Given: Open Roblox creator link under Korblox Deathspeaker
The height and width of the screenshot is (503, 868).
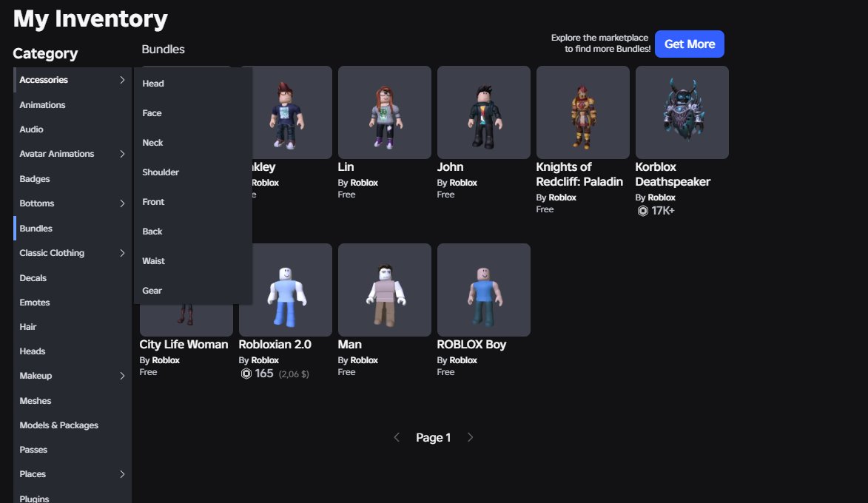Looking at the screenshot, I should (662, 198).
